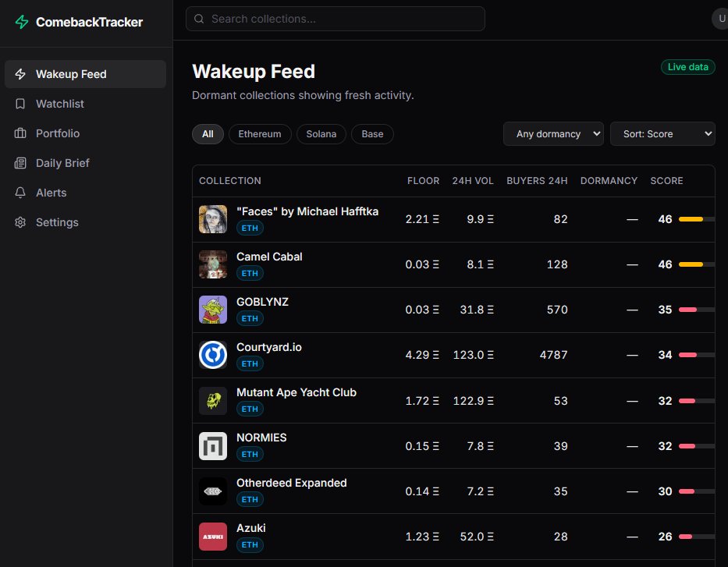Viewport: 728px width, 567px height.
Task: Click the Mutant Ape Yacht Club logo
Action: tap(213, 400)
